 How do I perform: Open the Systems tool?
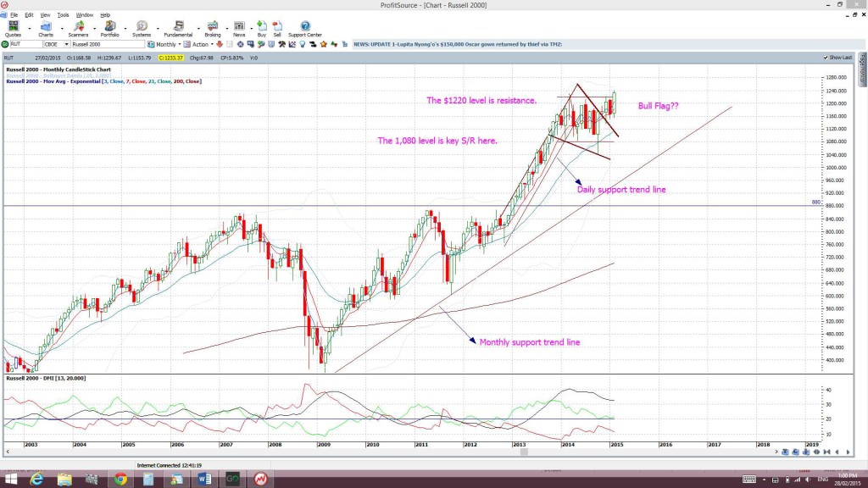coord(142,29)
